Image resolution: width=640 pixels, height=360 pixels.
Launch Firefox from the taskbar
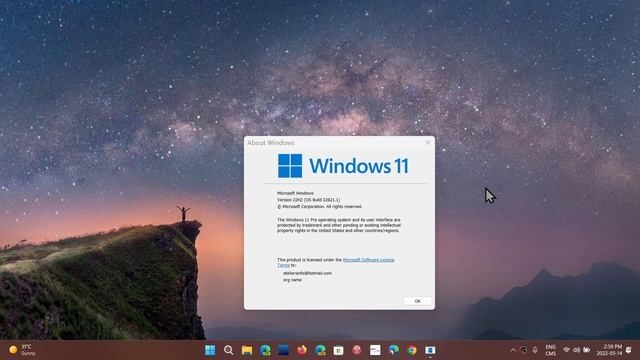click(x=302, y=350)
